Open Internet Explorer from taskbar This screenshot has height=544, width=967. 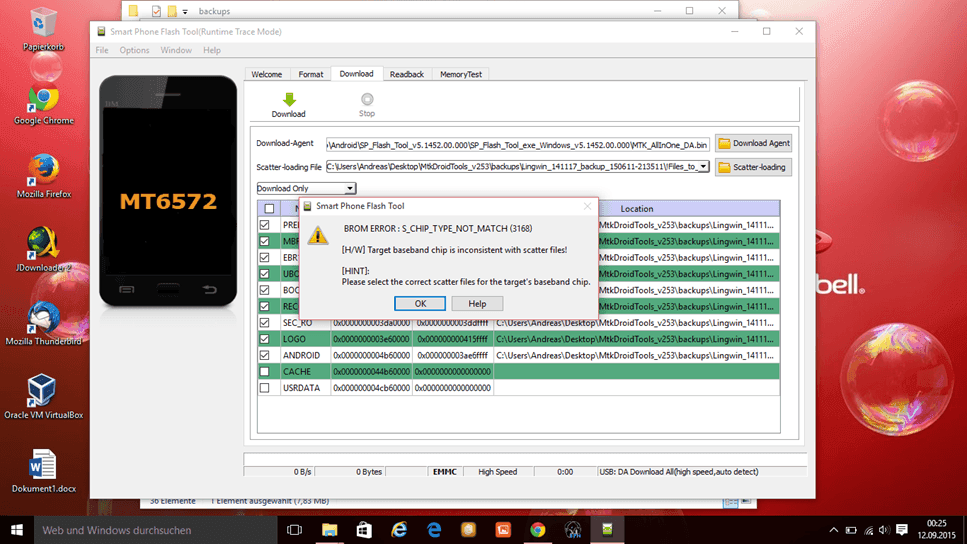click(x=399, y=530)
